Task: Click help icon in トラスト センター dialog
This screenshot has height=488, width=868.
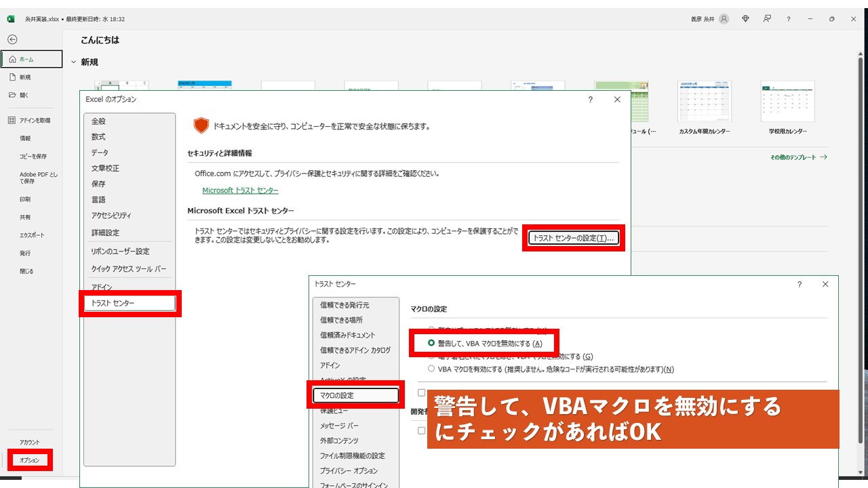Action: (x=800, y=285)
